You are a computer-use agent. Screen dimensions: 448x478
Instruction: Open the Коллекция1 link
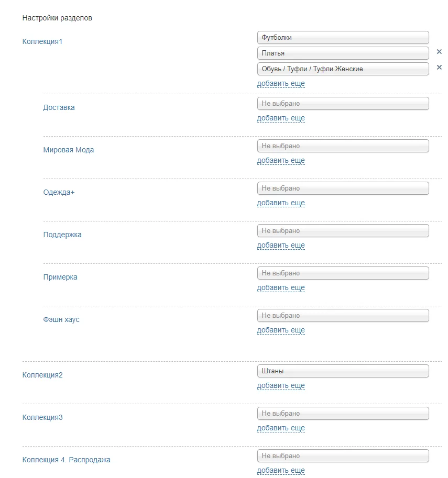(x=42, y=41)
